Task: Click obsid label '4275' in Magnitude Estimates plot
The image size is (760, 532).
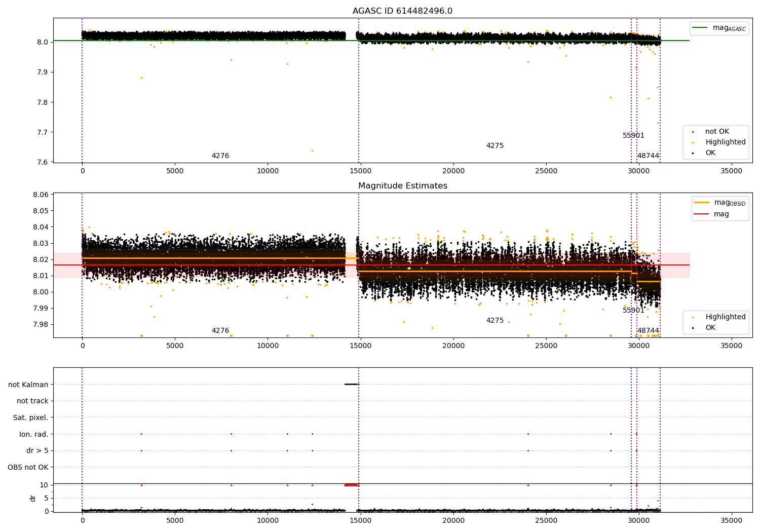Action: pyautogui.click(x=495, y=321)
